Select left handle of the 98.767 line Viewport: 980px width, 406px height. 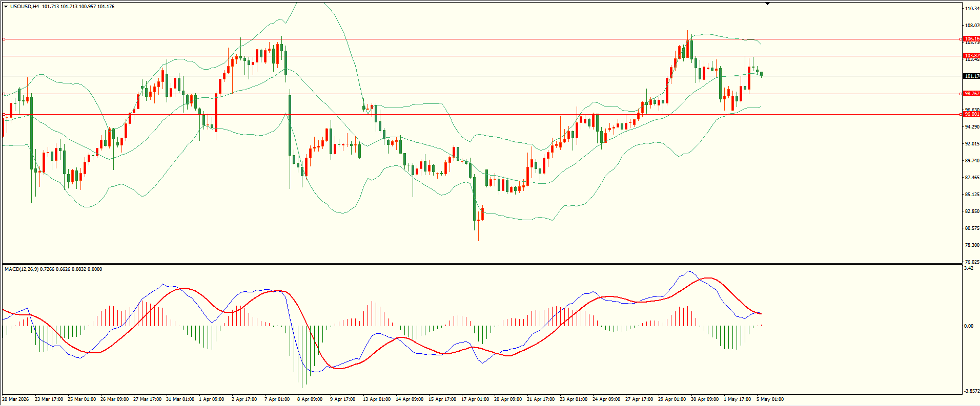4,94
